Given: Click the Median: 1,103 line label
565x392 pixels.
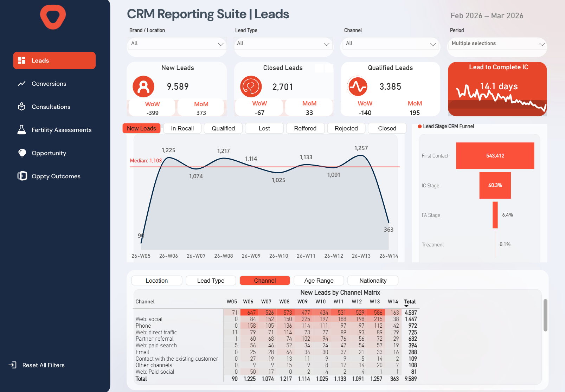Looking at the screenshot, I should click(x=146, y=161).
